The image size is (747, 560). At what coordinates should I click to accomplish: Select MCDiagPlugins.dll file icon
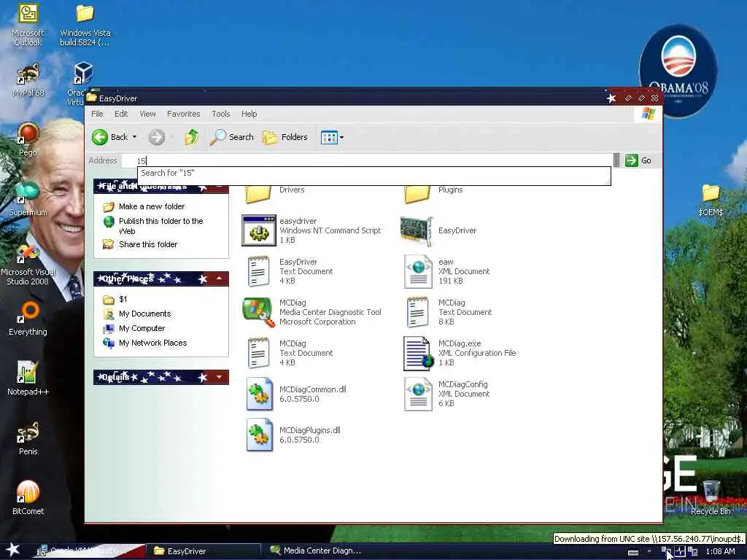click(x=260, y=435)
